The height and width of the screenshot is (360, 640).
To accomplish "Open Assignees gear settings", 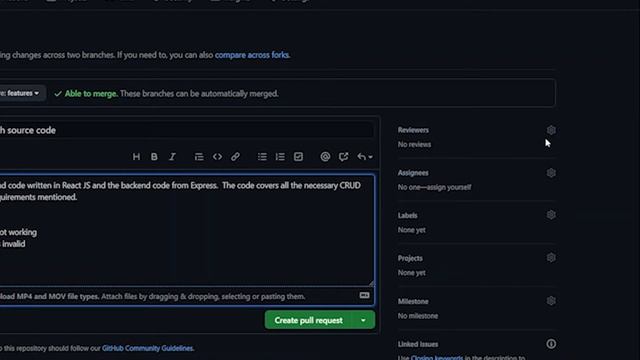I will point(551,173).
